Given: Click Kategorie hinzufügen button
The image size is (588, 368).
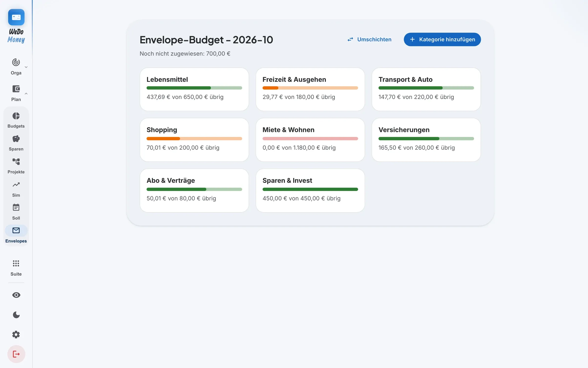Looking at the screenshot, I should (x=442, y=39).
